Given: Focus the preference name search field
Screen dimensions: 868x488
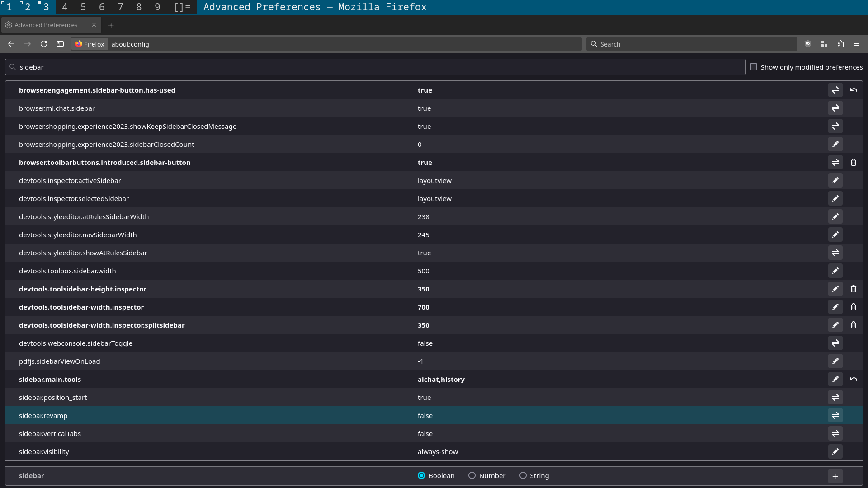Looking at the screenshot, I should (x=375, y=67).
